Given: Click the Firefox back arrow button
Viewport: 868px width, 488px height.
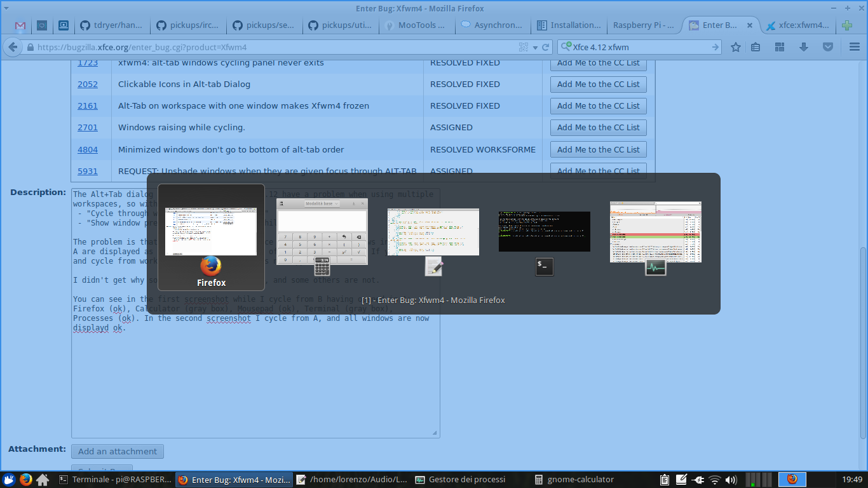Looking at the screenshot, I should coord(12,47).
